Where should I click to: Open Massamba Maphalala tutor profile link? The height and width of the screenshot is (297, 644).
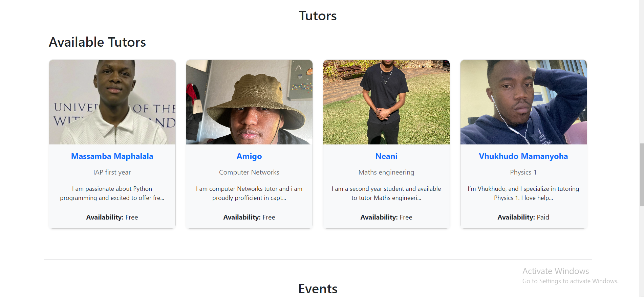coord(112,156)
